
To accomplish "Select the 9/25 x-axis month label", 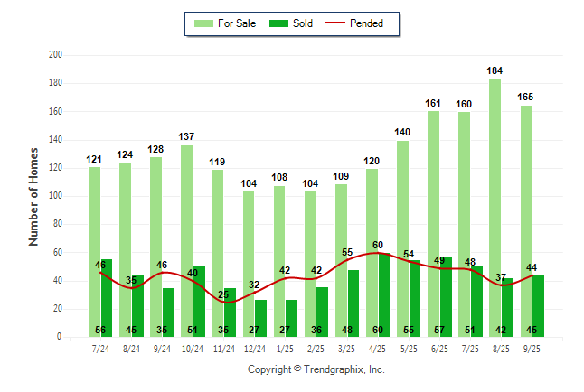I will click(x=531, y=348).
